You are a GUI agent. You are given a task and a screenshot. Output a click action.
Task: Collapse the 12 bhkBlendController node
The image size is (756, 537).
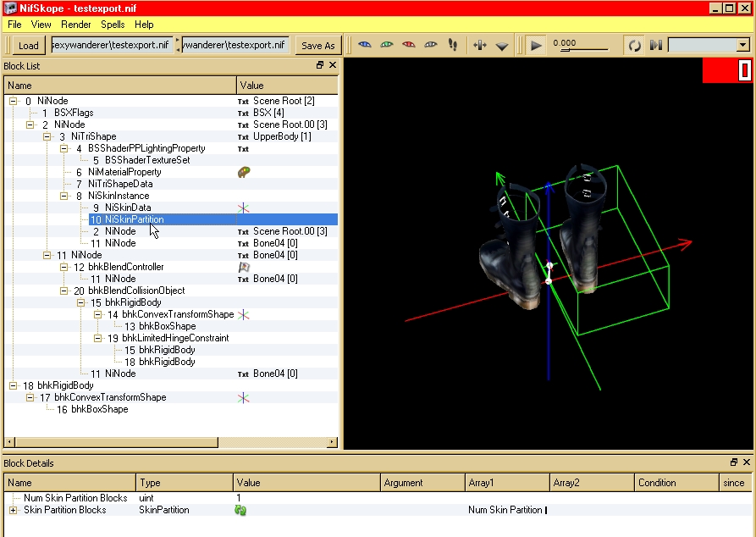(63, 267)
